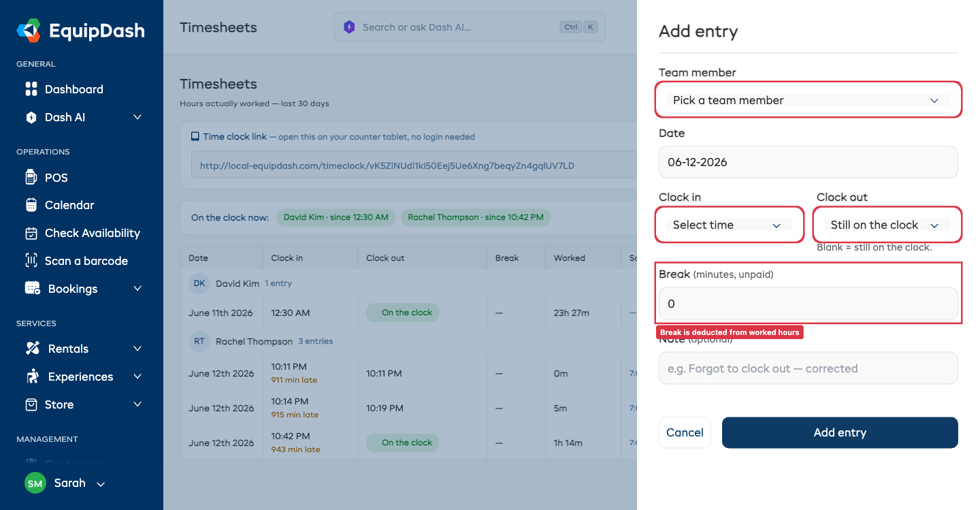Click On the clock badge in David Kim row
The width and height of the screenshot is (980, 510).
[x=403, y=313]
